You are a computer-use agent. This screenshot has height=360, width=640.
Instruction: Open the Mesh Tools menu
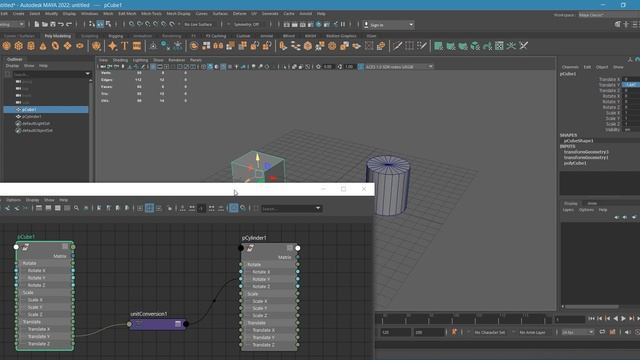[x=151, y=13]
